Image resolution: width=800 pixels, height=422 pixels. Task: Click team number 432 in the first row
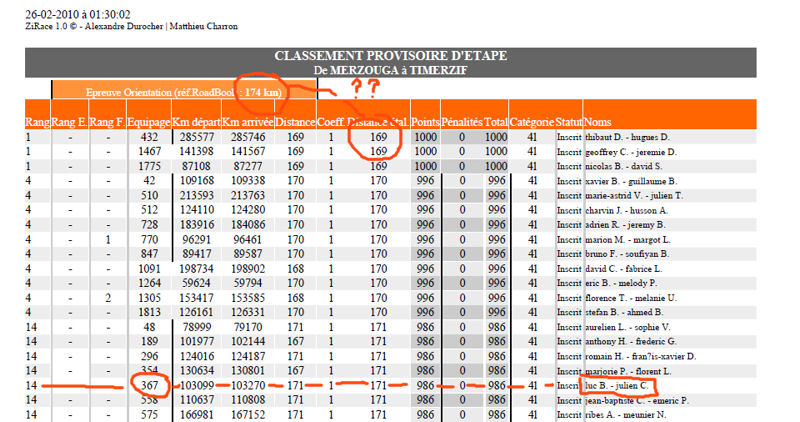tap(150, 137)
